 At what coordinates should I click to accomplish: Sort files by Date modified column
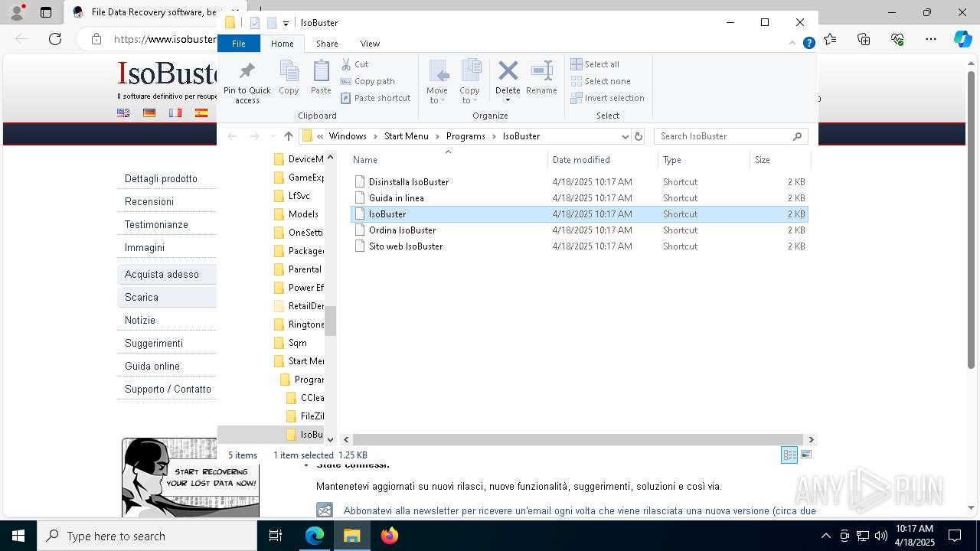[x=603, y=160]
